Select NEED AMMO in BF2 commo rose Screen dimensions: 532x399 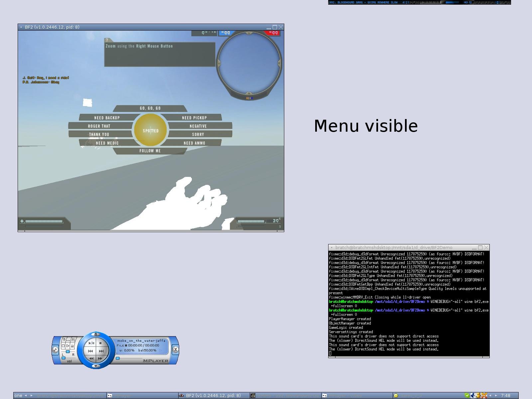[195, 143]
